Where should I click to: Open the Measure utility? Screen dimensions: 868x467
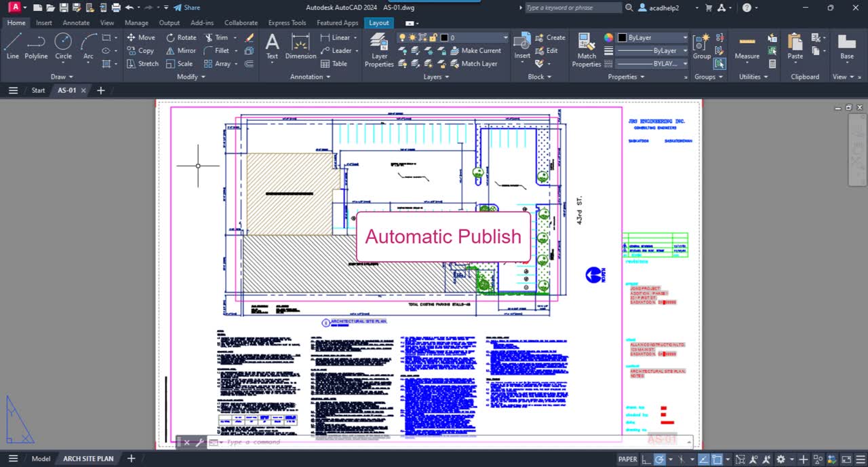point(747,46)
